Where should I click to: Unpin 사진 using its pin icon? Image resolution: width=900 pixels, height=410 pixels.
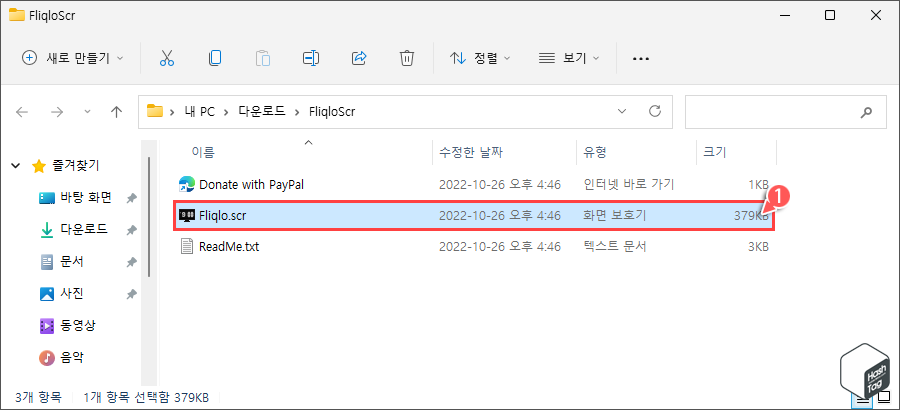point(131,294)
